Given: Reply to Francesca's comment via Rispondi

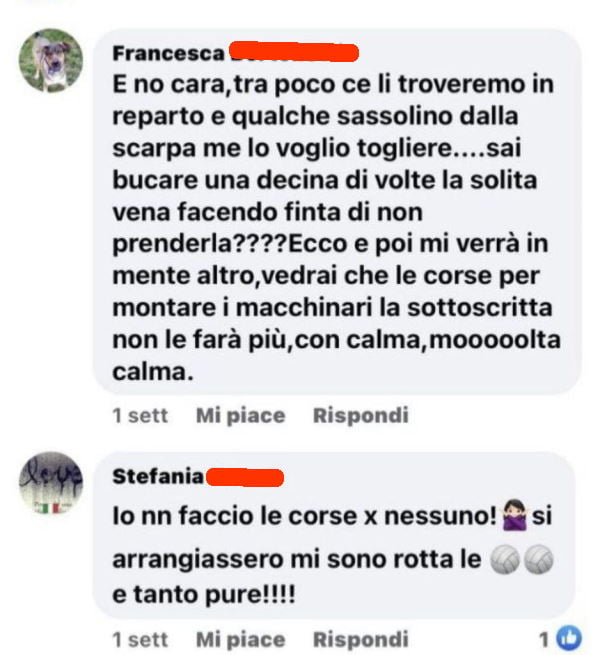Looking at the screenshot, I should tap(361, 415).
